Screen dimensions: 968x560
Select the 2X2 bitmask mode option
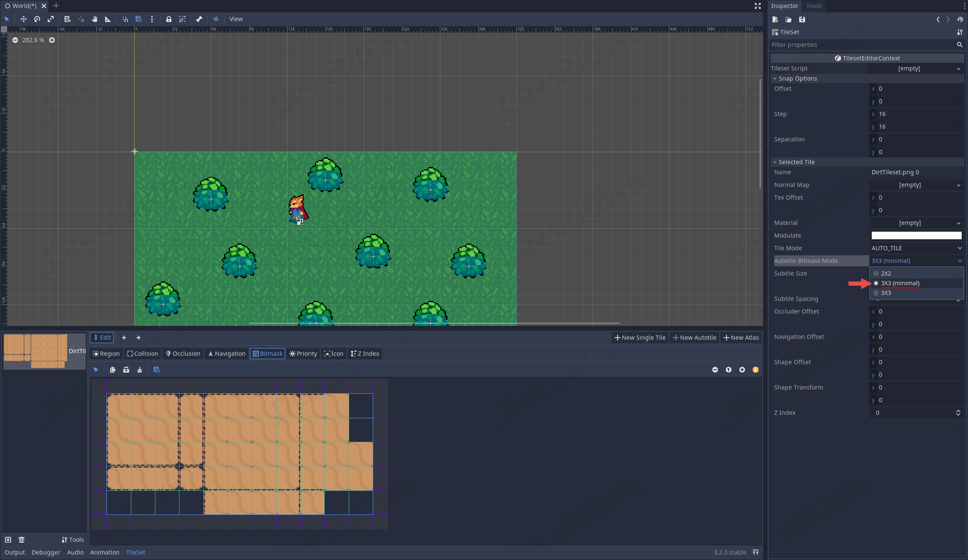pos(886,273)
